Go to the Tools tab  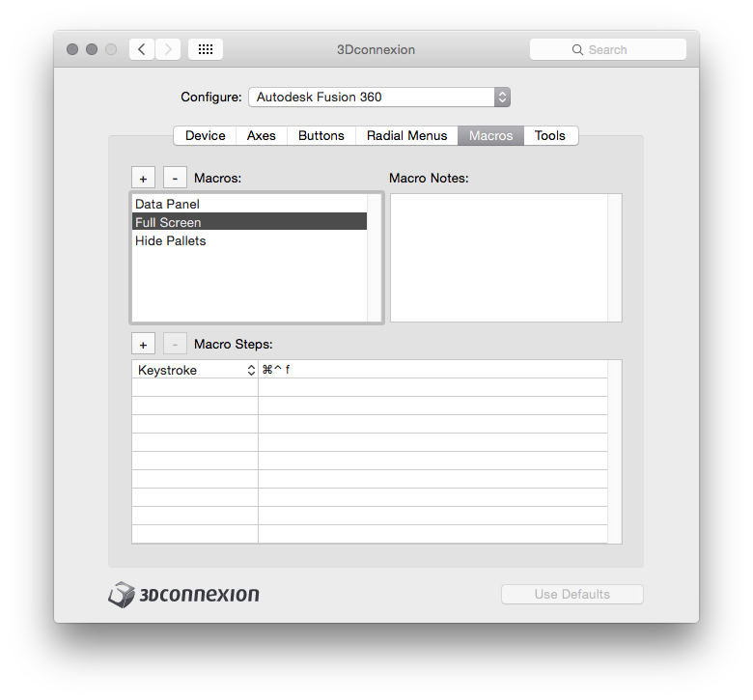(550, 135)
